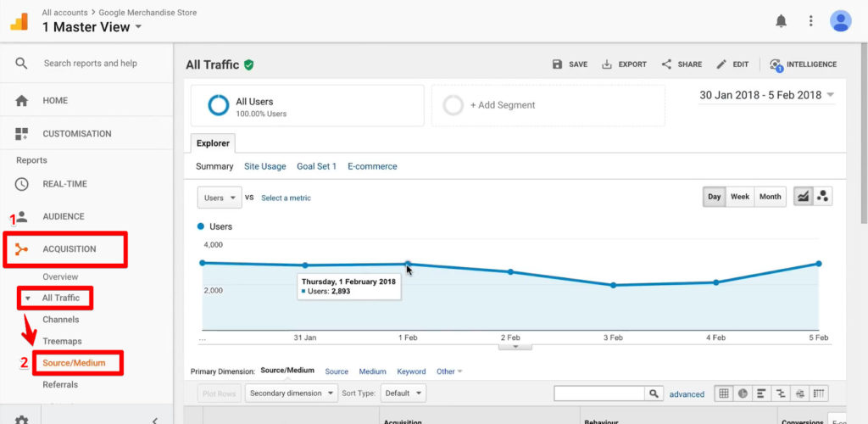Click the search magnifier in sidebar
Viewport: 868px width, 424px height.
pos(21,63)
